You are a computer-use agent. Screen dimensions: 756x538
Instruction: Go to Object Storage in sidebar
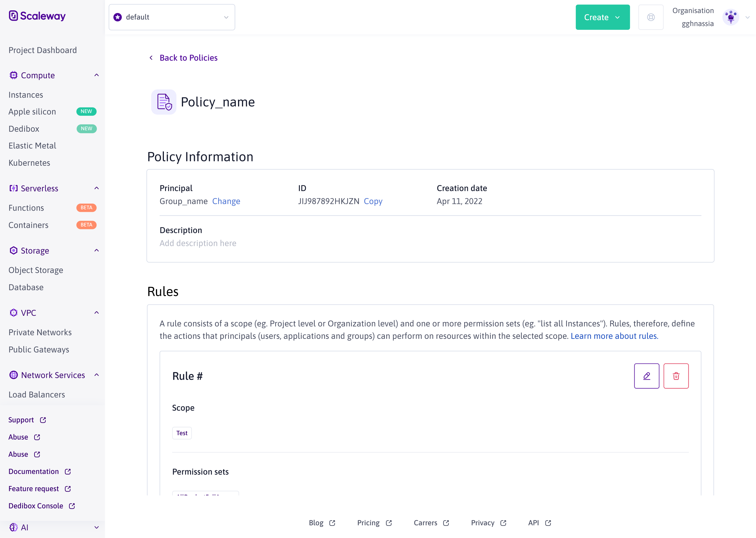click(36, 270)
